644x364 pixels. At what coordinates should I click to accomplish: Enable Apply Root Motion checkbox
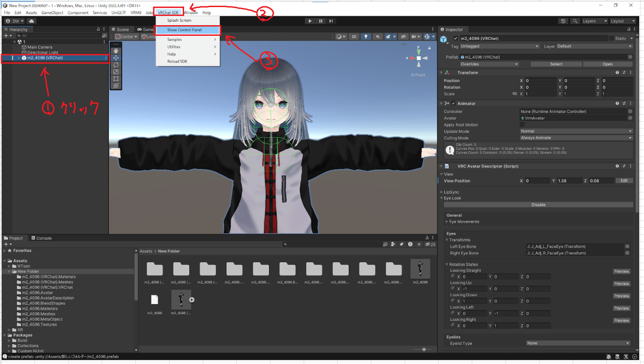[x=523, y=125]
